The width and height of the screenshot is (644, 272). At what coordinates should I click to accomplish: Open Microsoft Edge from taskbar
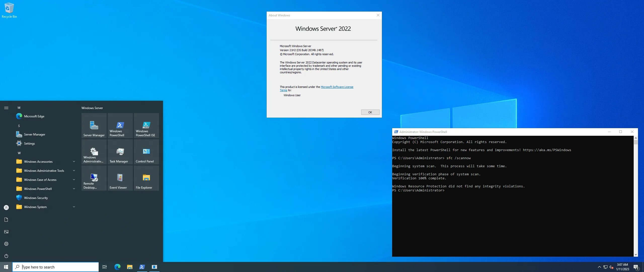click(117, 267)
